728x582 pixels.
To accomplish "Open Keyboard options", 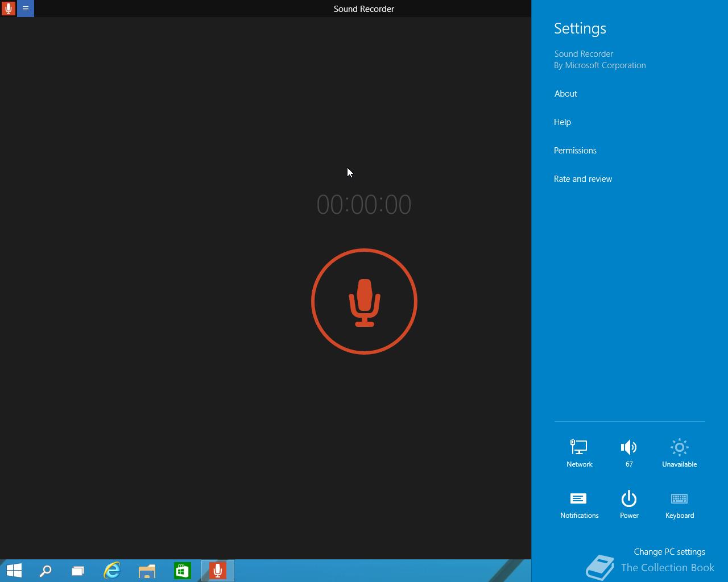I will coord(680,505).
